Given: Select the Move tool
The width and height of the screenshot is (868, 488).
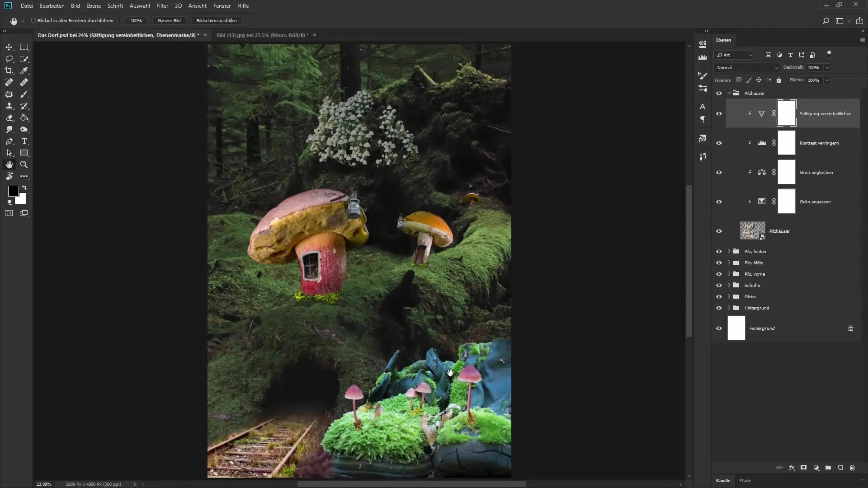Looking at the screenshot, I should click(9, 47).
